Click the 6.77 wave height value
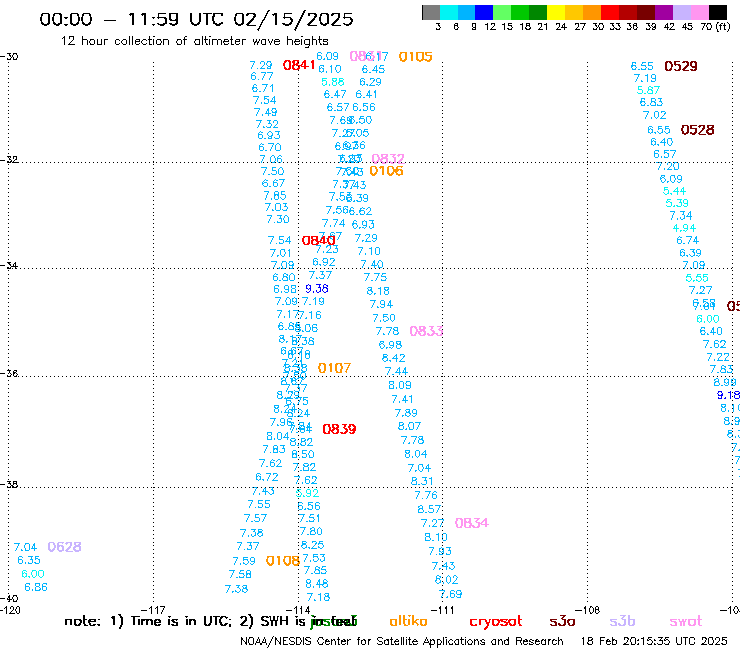The width and height of the screenshot is (740, 650). click(262, 76)
